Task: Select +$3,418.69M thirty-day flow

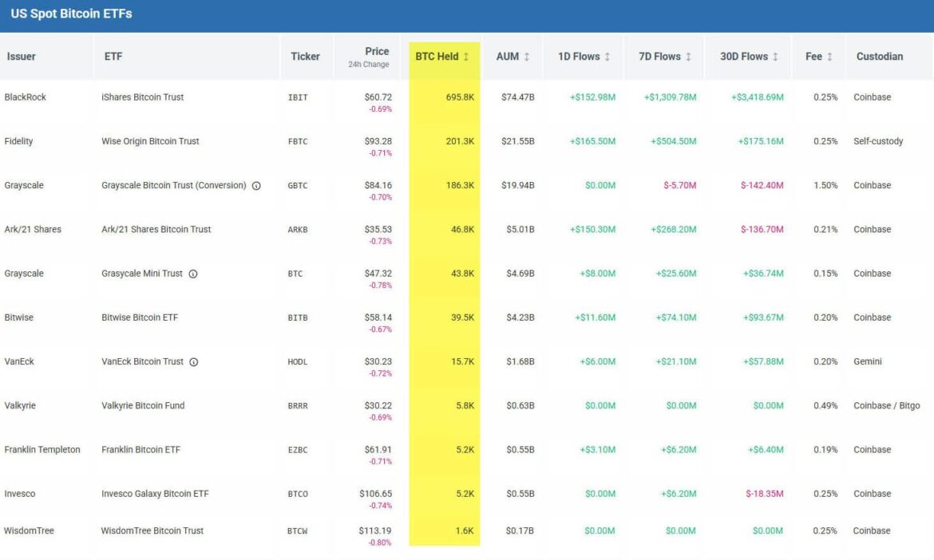Action: [x=757, y=97]
